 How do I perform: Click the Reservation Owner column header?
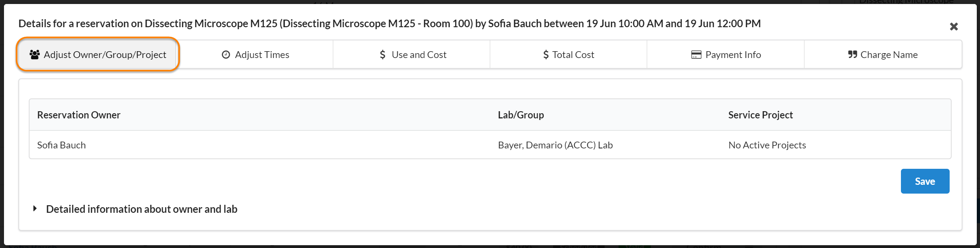point(79,115)
